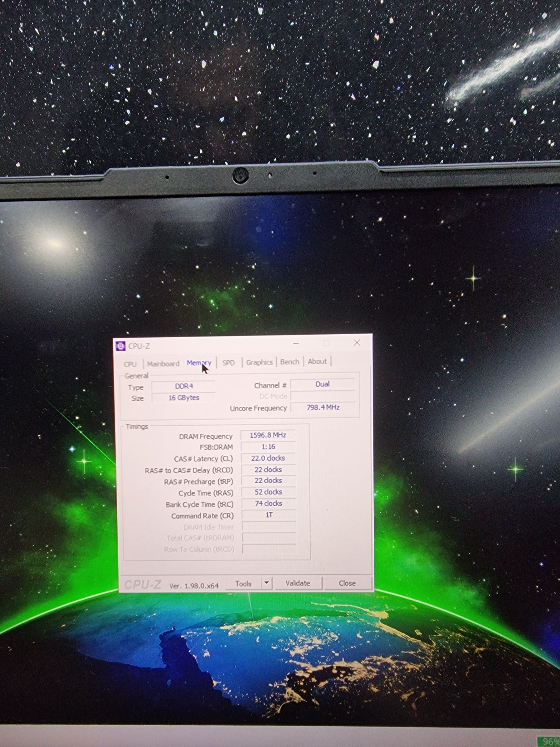
Task: Open the SPD tab
Action: click(x=228, y=363)
